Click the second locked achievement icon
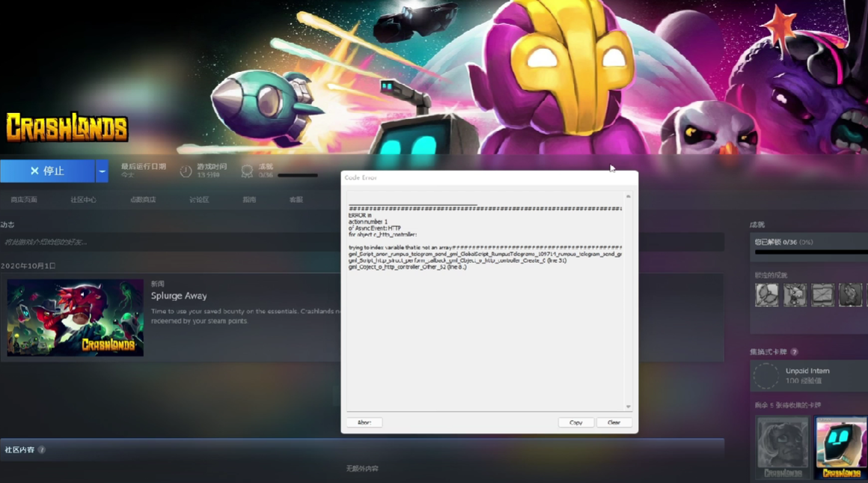Screen dimensions: 868x483 coord(795,295)
